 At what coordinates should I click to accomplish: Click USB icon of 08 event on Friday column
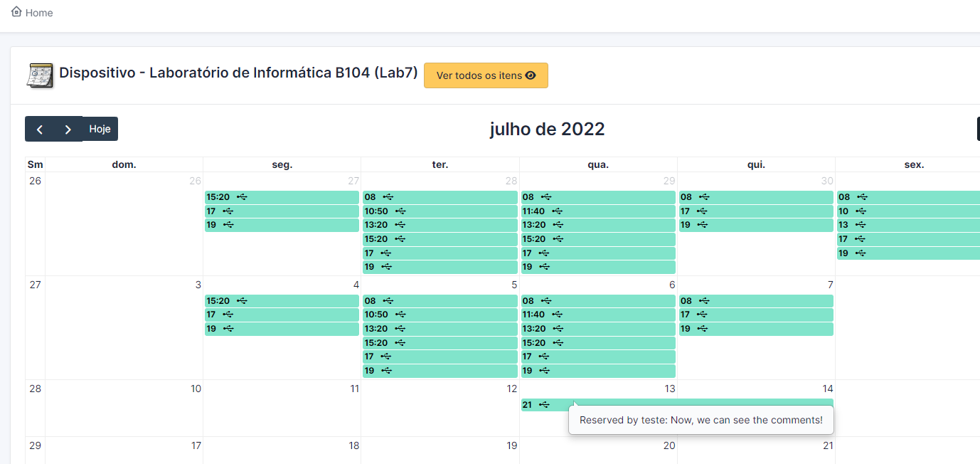tap(862, 197)
